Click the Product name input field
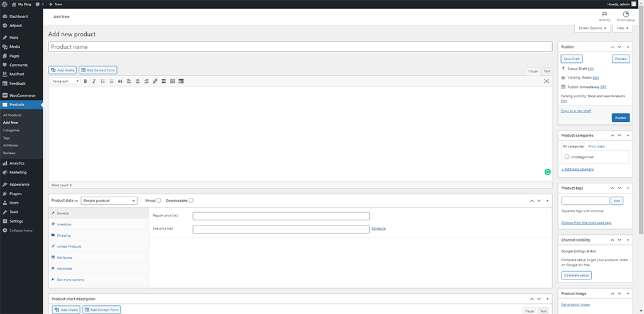Image resolution: width=644 pixels, height=314 pixels. pos(300,46)
